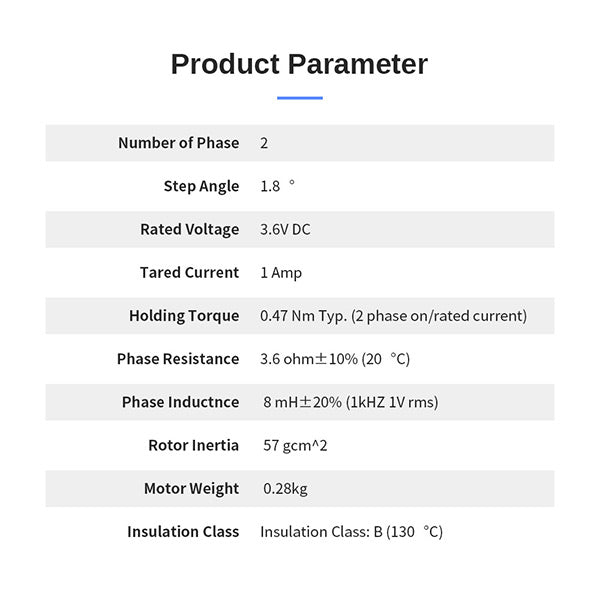Click the Tared Current label
The width and height of the screenshot is (600, 600).
click(x=189, y=272)
